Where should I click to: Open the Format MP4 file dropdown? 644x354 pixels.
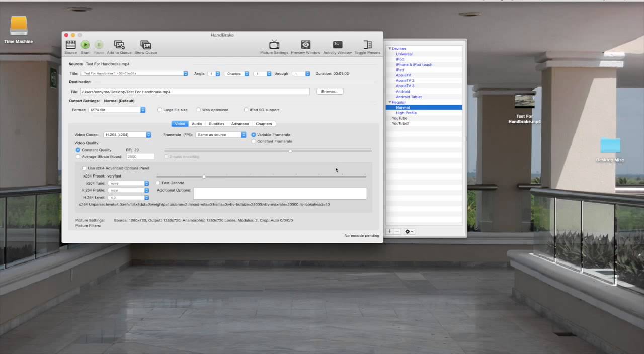[x=117, y=110]
